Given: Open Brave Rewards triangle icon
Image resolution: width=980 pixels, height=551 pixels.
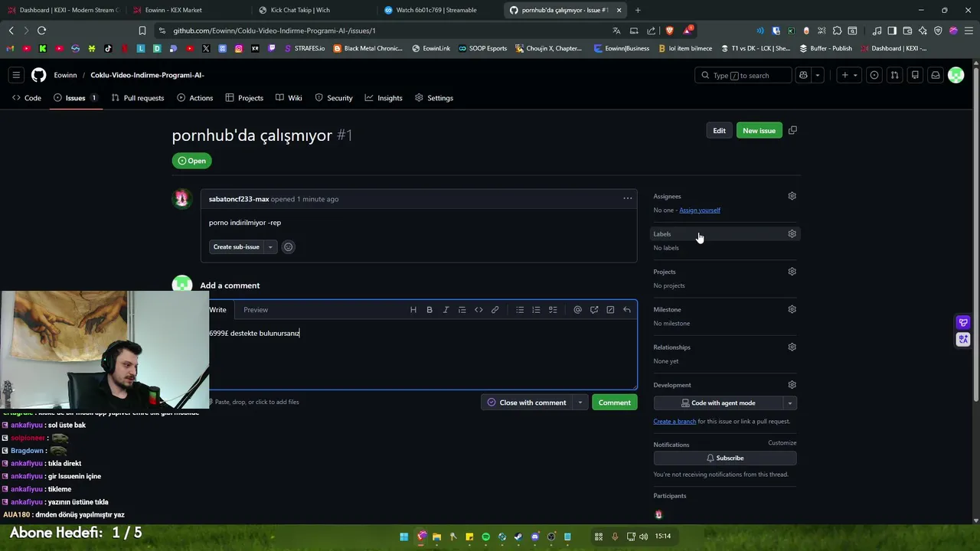Looking at the screenshot, I should pos(688,31).
